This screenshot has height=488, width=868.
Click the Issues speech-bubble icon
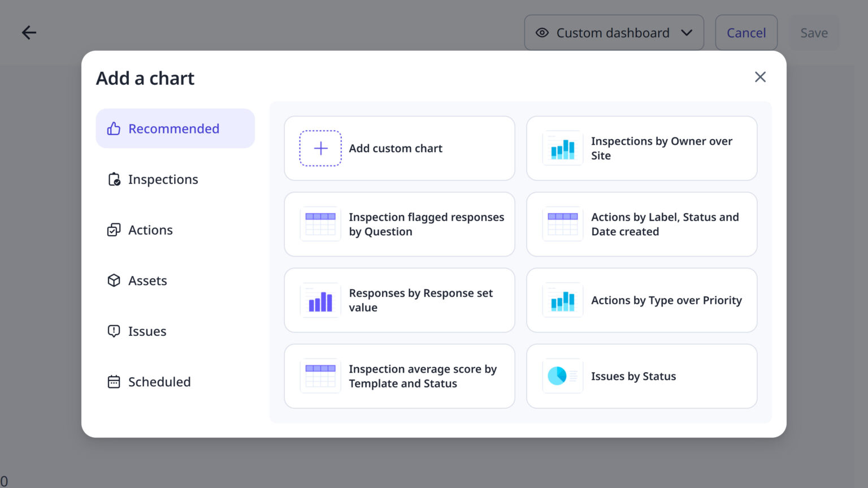pos(114,331)
